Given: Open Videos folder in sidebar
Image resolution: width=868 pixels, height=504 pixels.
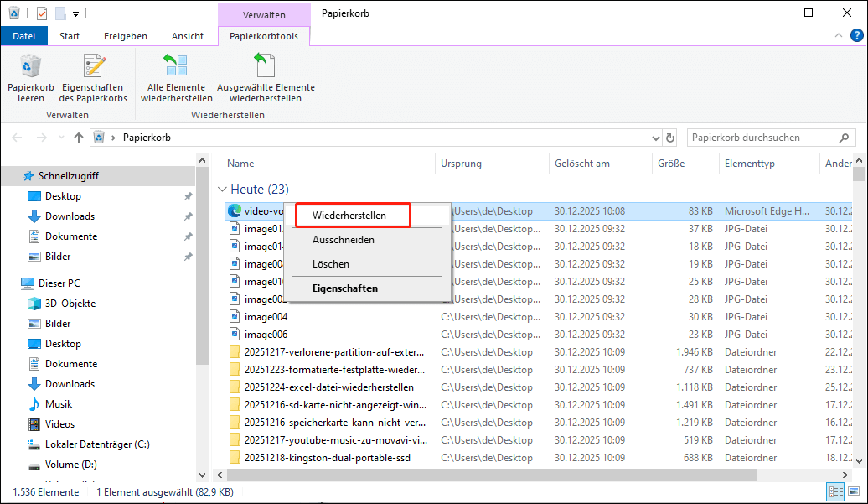Looking at the screenshot, I should 59,424.
